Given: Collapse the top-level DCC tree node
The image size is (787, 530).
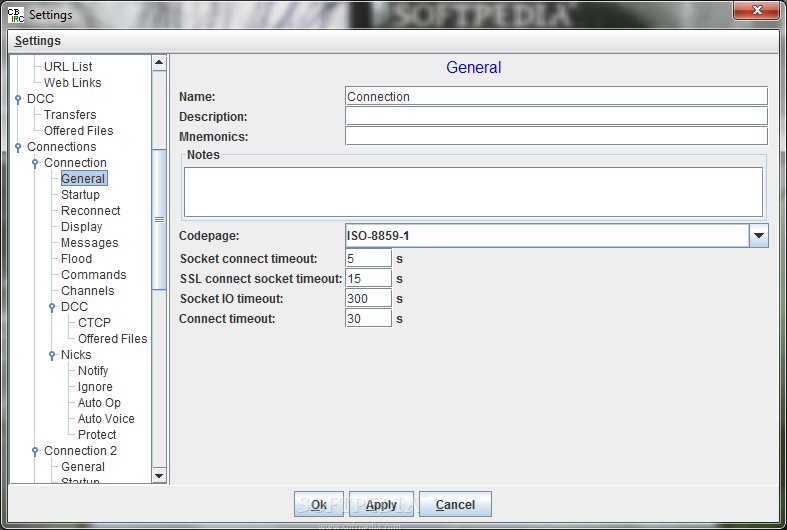Looking at the screenshot, I should (19, 99).
